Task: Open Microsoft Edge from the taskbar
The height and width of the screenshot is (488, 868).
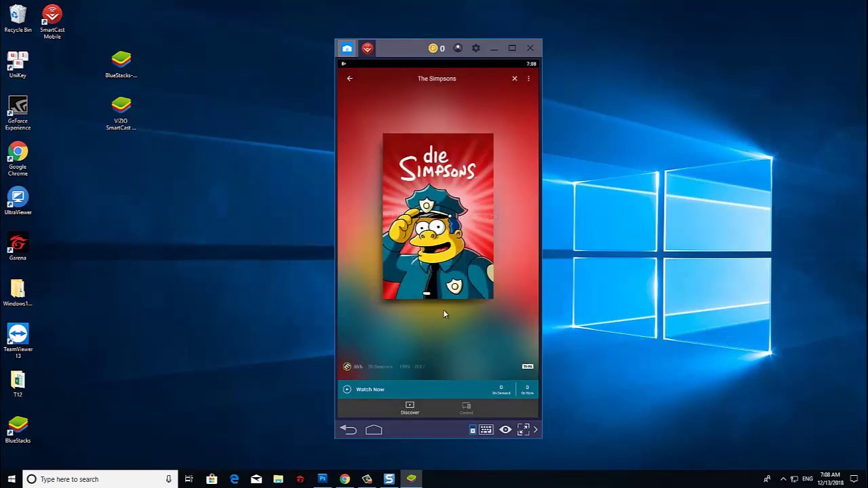Action: 234,479
